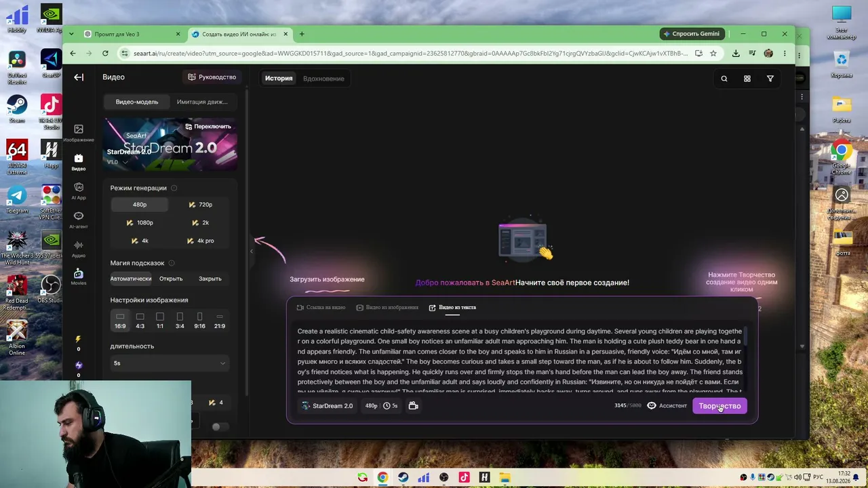Open the Movies sidebar section
868x488 pixels.
79,277
